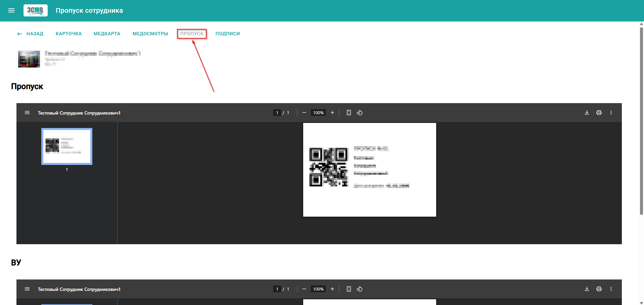Viewport: 644px width, 305px height.
Task: Click the 100% zoom field in ВУ viewer
Action: (318, 289)
